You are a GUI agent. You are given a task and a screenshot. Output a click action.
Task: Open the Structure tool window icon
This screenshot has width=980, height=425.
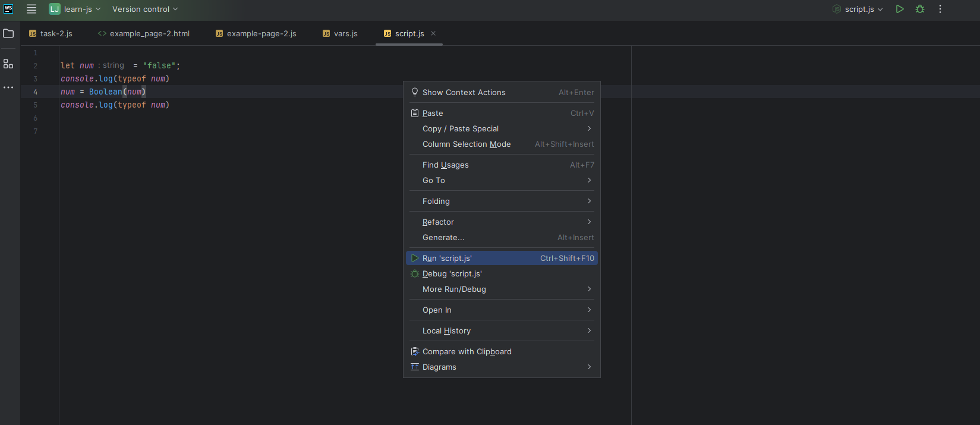(8, 64)
